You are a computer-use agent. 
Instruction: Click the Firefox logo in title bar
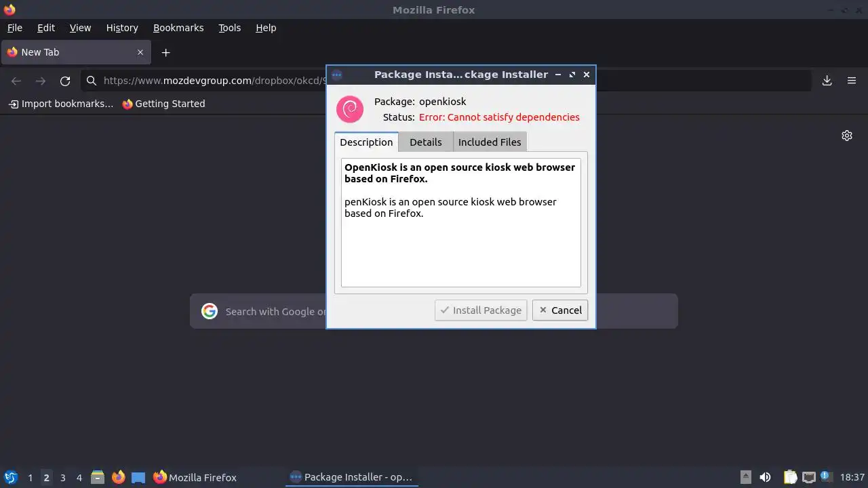9,9
